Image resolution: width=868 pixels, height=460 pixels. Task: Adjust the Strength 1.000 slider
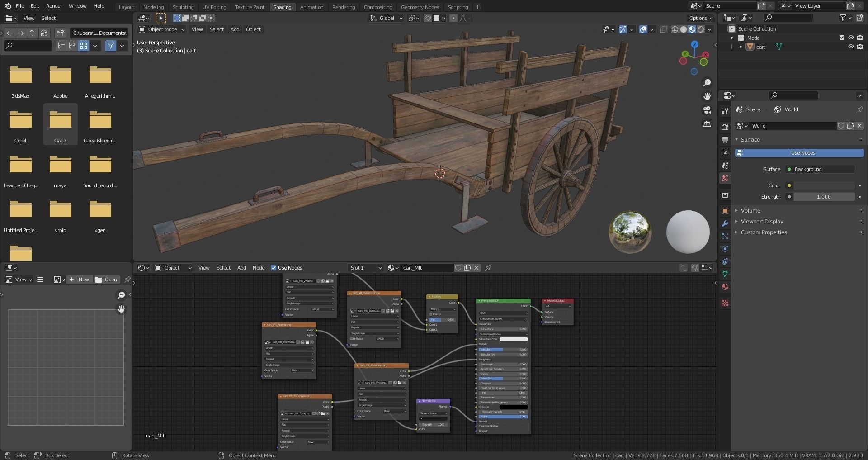[x=824, y=197]
